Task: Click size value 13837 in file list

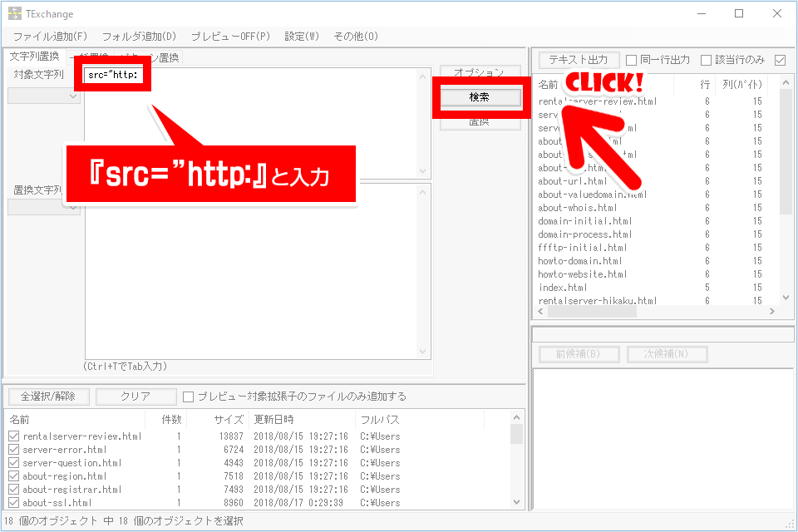Action: 231,436
